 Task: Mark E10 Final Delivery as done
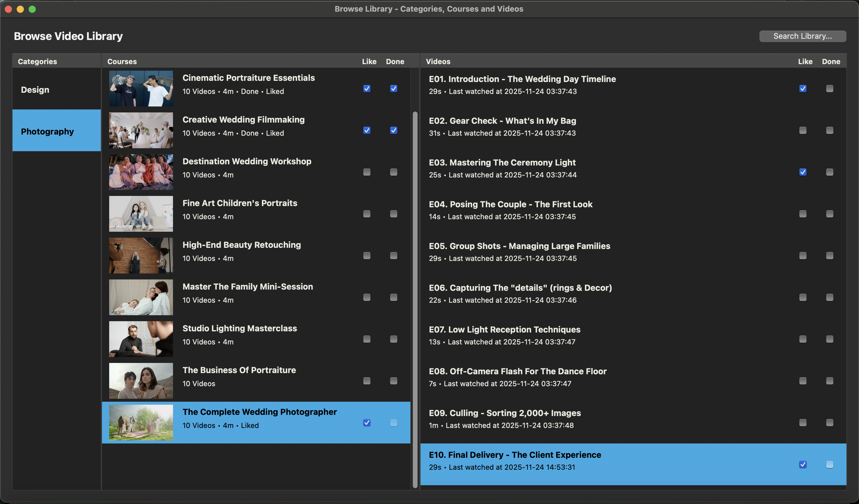point(829,464)
